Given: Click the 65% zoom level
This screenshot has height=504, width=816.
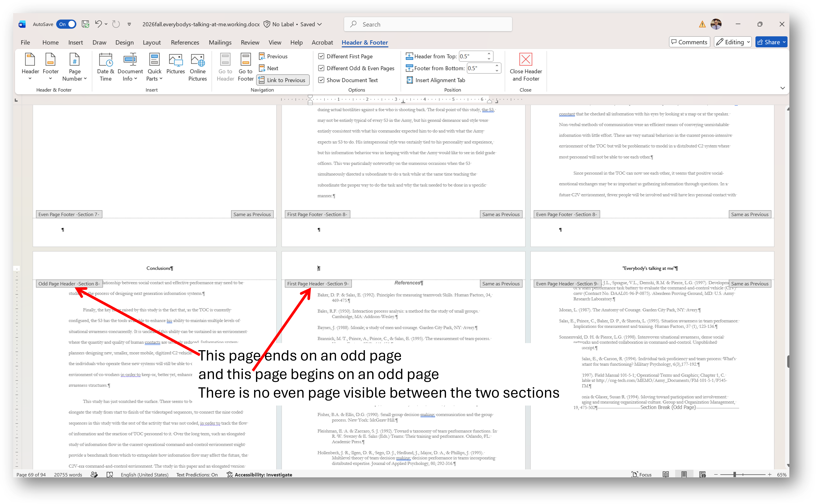Looking at the screenshot, I should click(781, 475).
